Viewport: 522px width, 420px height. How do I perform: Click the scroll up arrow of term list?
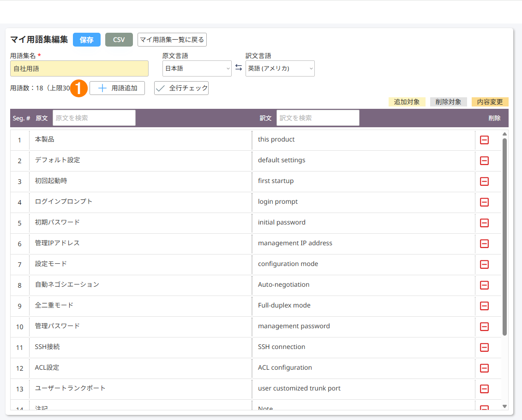(504, 134)
